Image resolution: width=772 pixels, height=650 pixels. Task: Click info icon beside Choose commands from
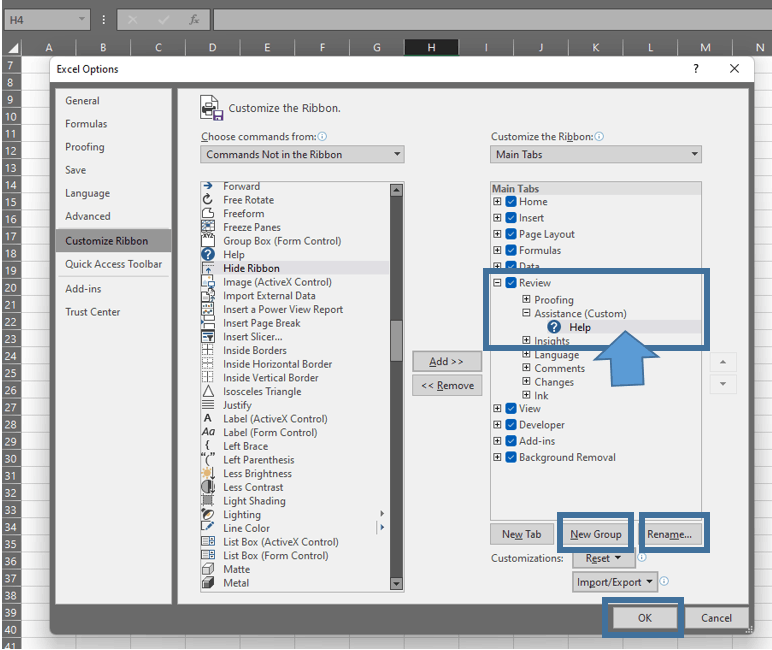point(322,136)
